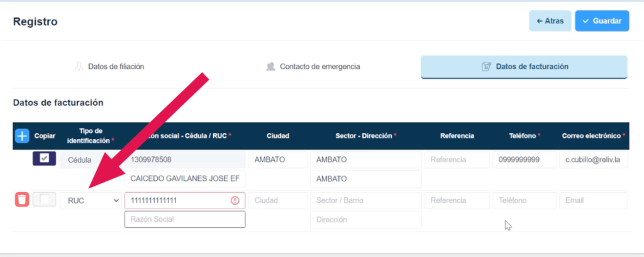Toggle the checked Copiar checkbox in Cédula row

(x=44, y=159)
